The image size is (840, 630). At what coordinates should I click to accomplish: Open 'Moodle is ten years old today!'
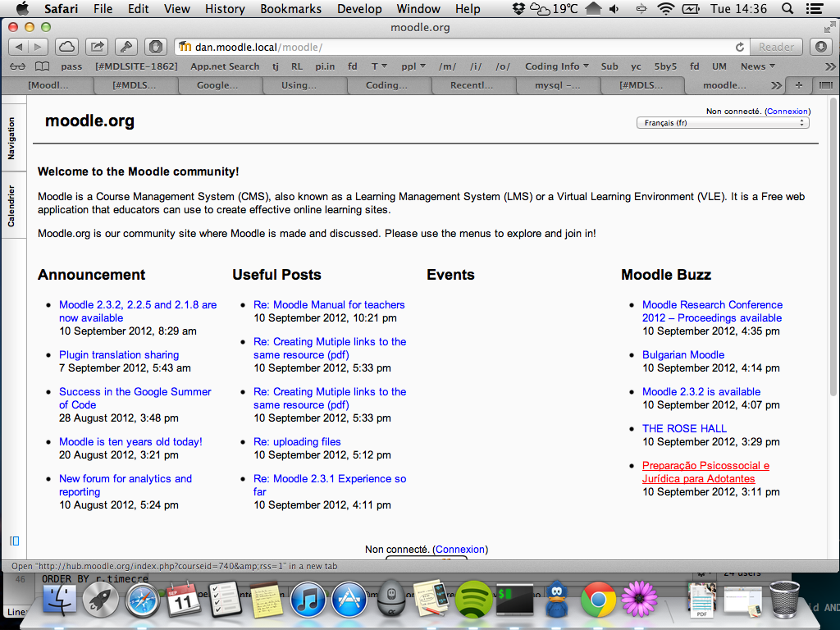[x=130, y=442]
